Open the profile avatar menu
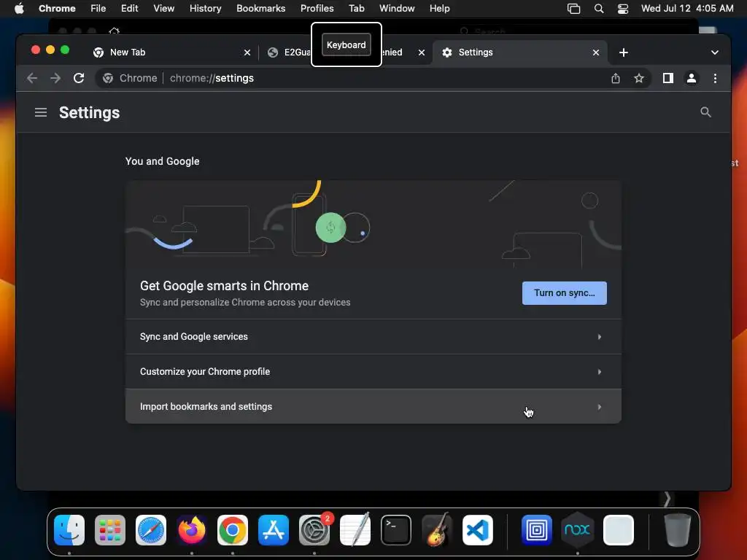Viewport: 747px width, 560px height. [692, 78]
